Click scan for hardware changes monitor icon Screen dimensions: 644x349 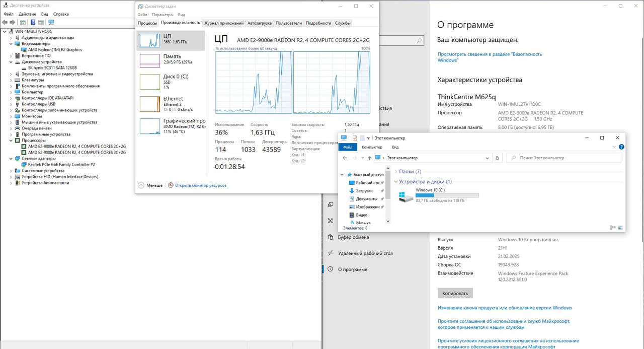coord(51,23)
